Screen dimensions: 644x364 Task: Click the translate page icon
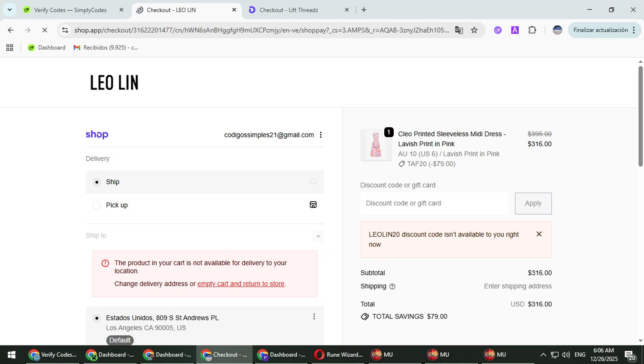pos(459,30)
